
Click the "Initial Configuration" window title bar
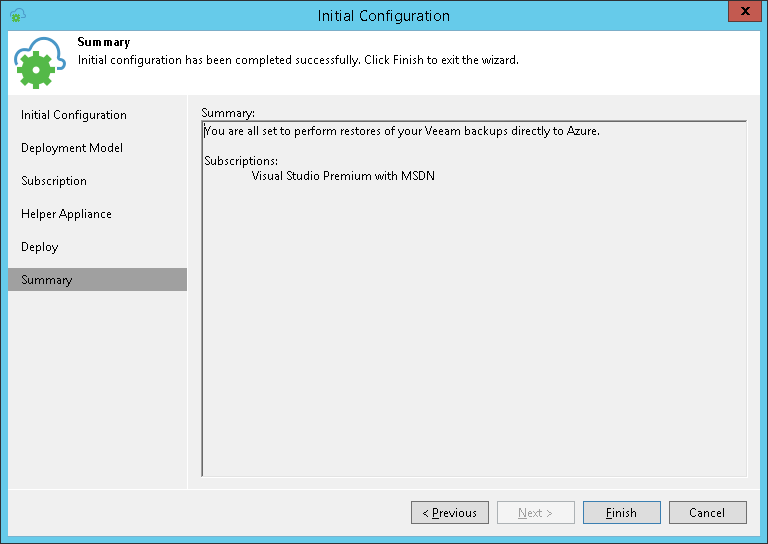click(384, 15)
